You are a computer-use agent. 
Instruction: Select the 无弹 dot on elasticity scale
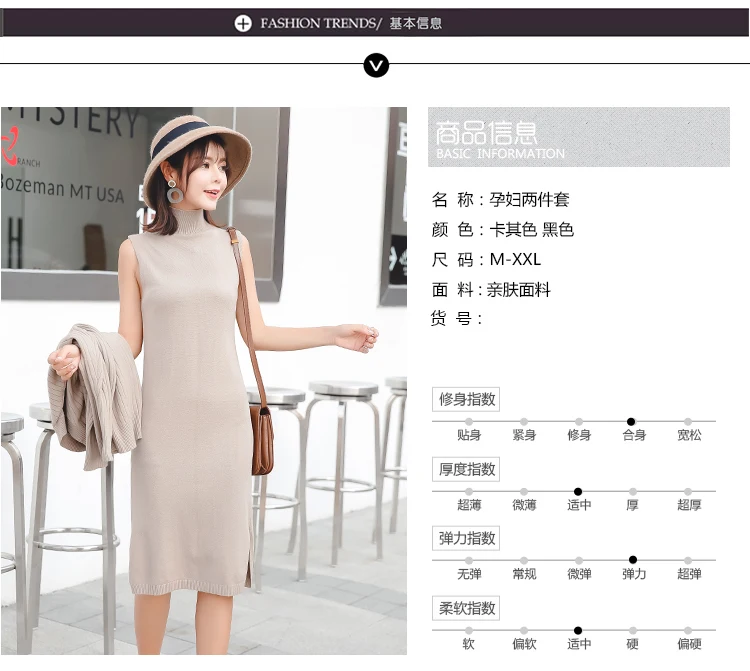[469, 560]
